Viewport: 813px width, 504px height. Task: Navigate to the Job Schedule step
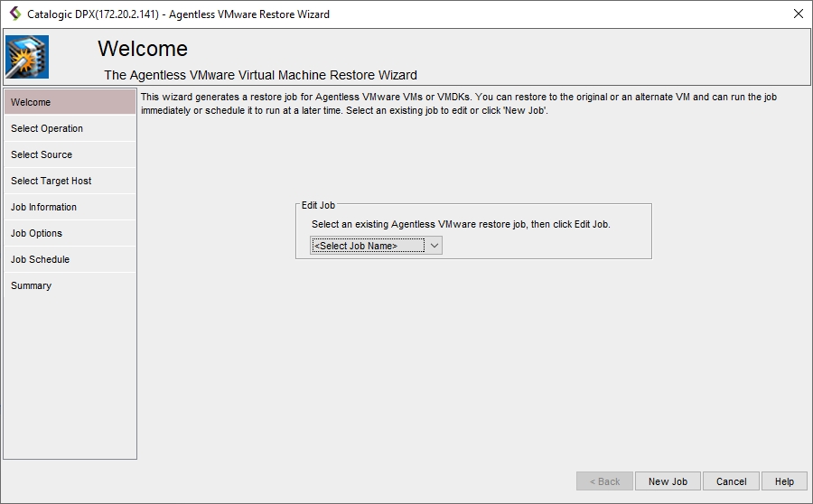click(x=70, y=259)
